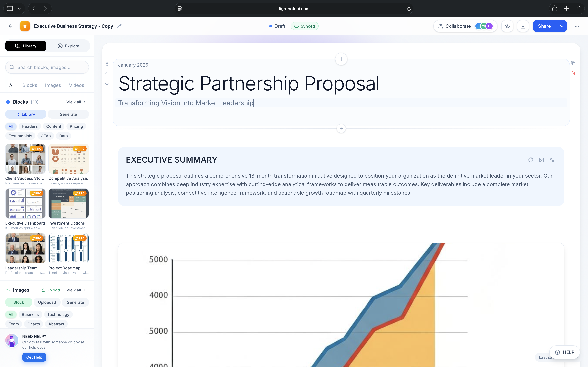
Task: Click the red trash icon for the title block
Action: click(573, 73)
